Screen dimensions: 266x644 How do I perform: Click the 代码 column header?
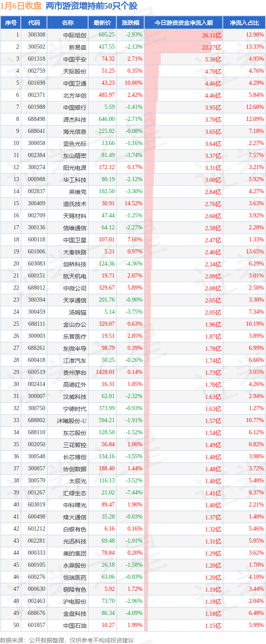pyautogui.click(x=34, y=23)
